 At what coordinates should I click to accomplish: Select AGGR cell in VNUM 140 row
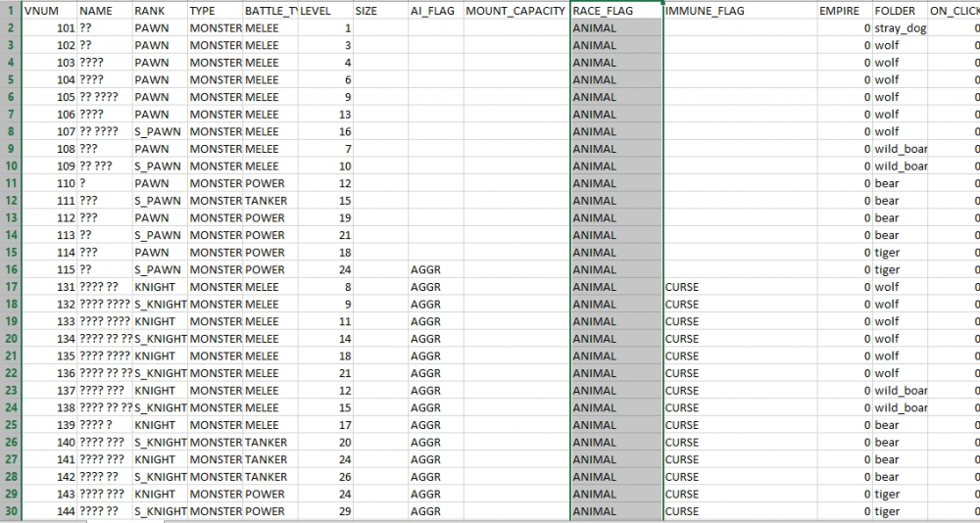coord(436,443)
